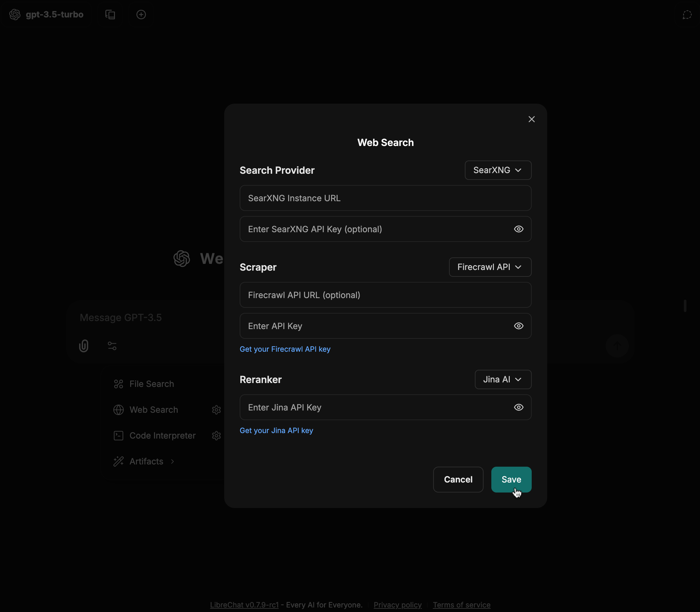The height and width of the screenshot is (612, 700).
Task: Open the Scraper provider dropdown
Action: [490, 267]
